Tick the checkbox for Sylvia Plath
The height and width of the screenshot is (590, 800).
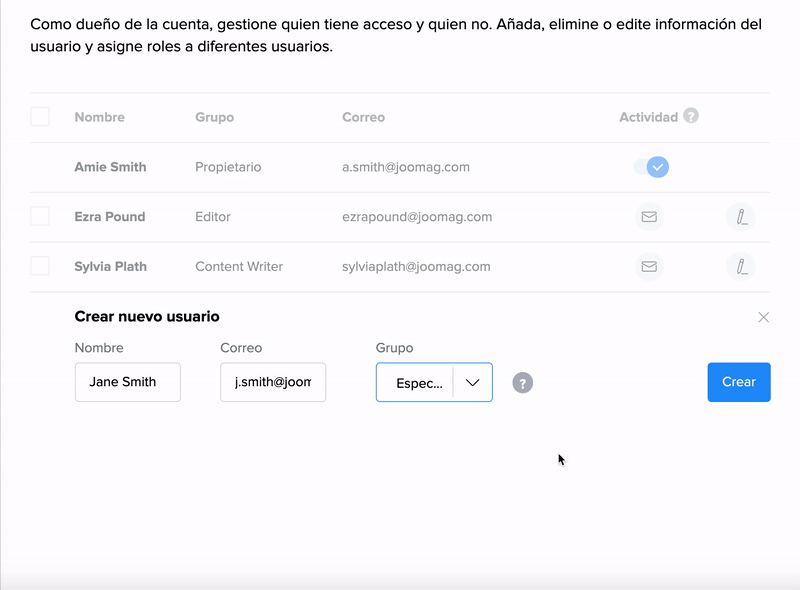[40, 266]
